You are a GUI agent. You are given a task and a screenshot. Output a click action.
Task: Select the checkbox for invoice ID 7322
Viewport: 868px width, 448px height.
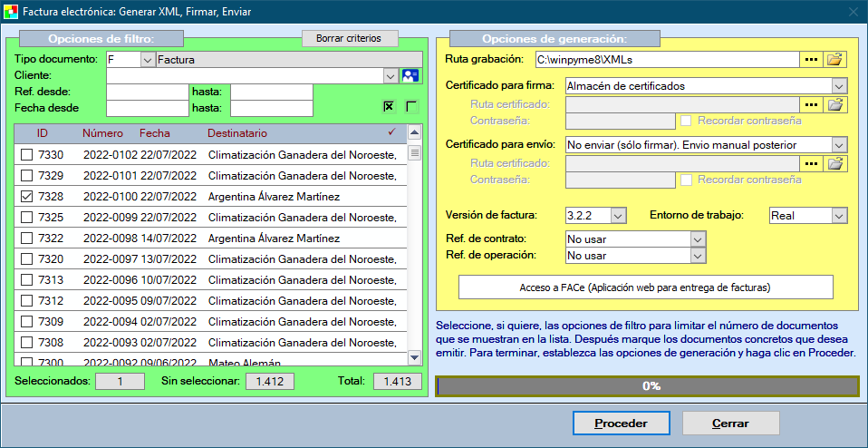click(x=27, y=239)
